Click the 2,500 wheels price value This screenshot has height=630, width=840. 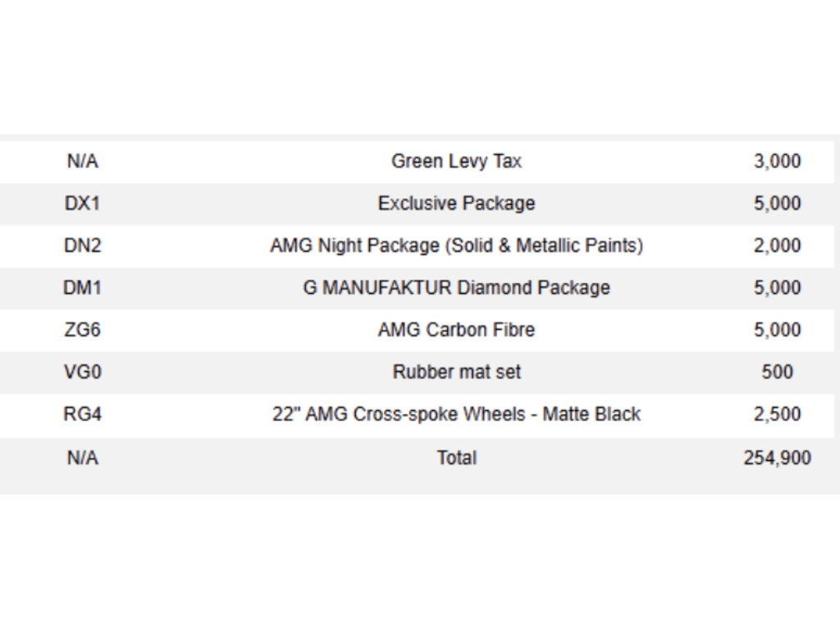pos(778,414)
